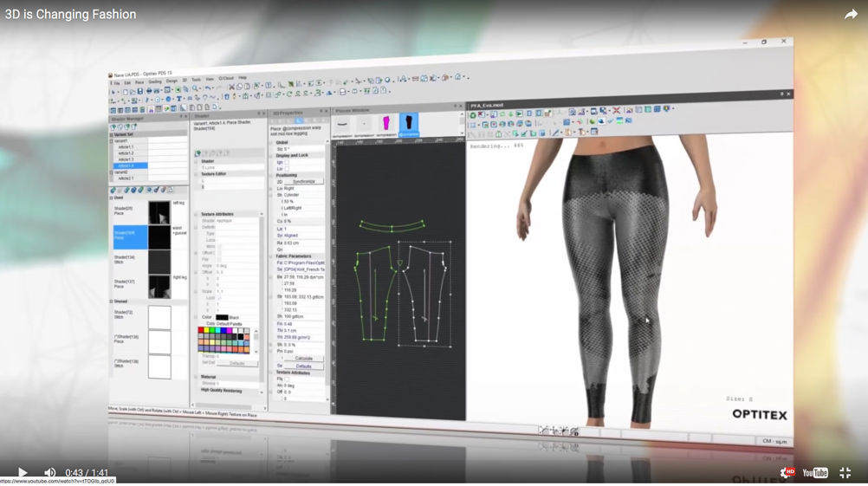This screenshot has width=868, height=486.
Task: Collapse the Global section in 3D Properties
Action: pyautogui.click(x=272, y=143)
